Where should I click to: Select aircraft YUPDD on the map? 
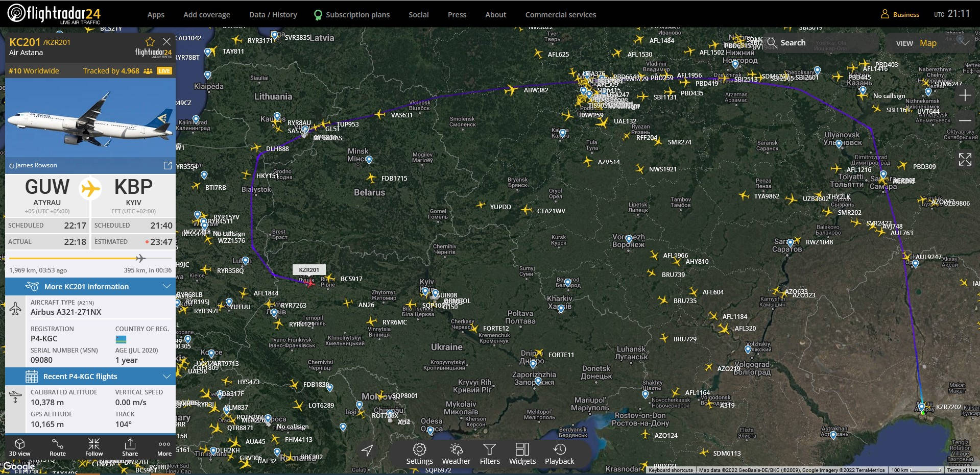pos(481,205)
